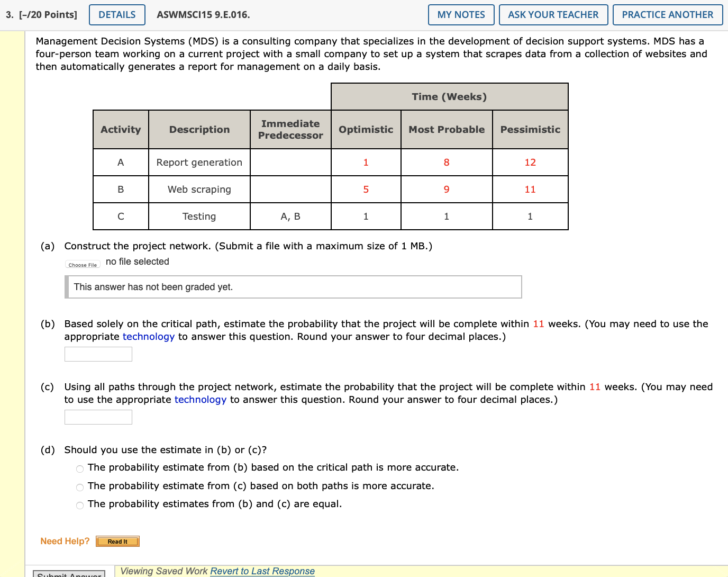The height and width of the screenshot is (577, 728).
Task: Click the '3. [–/20 Points]' label
Action: 42,15
